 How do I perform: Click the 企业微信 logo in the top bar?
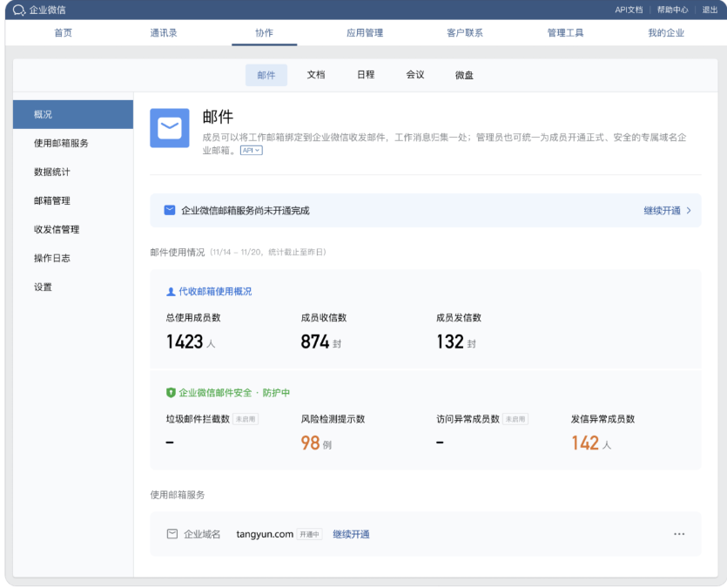(36, 10)
